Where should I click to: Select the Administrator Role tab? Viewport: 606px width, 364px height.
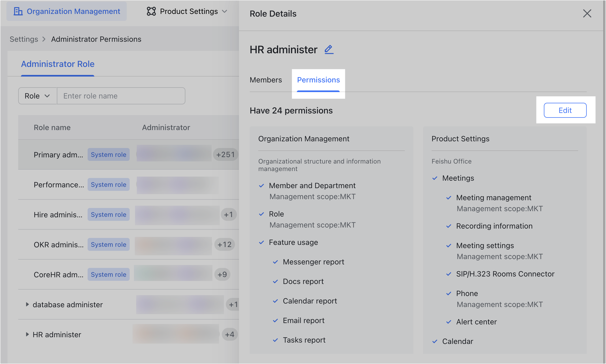pos(58,64)
